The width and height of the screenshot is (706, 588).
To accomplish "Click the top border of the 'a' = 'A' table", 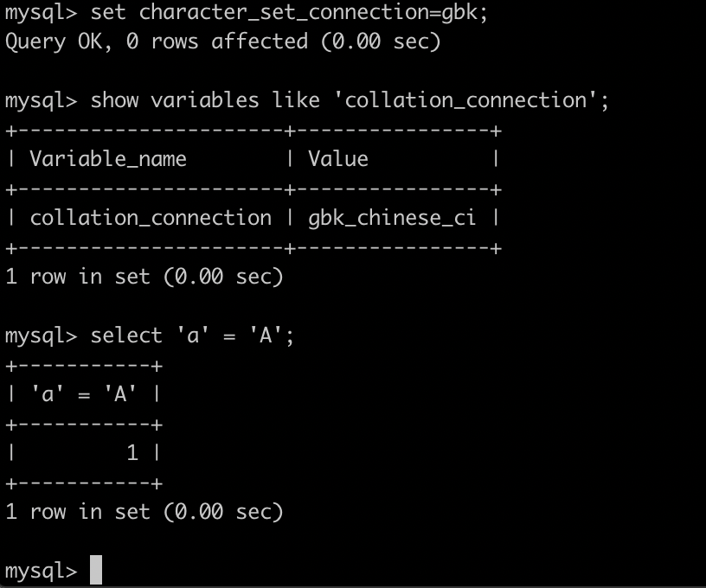I will [x=84, y=366].
